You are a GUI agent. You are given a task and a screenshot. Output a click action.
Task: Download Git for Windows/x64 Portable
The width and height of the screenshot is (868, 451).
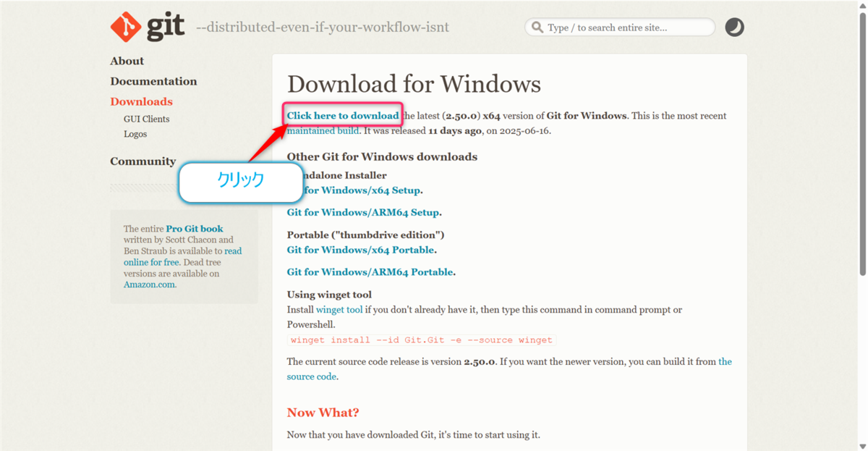[x=361, y=250]
